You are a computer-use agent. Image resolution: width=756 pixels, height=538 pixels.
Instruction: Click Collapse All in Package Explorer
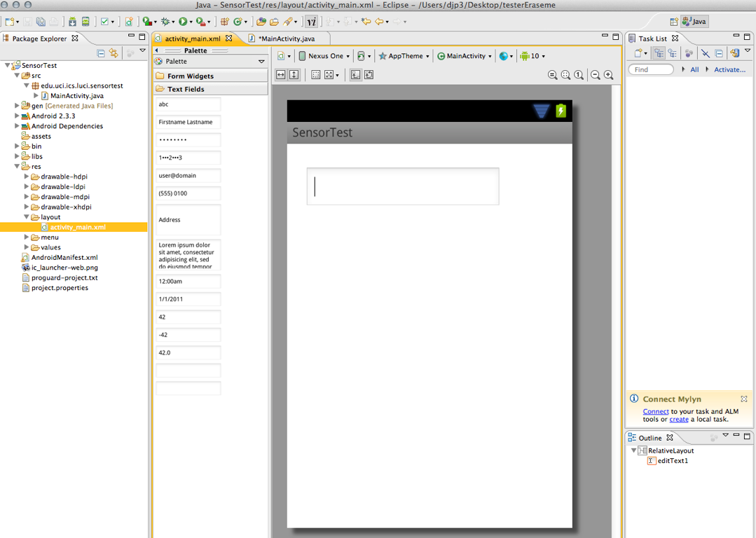click(x=101, y=53)
